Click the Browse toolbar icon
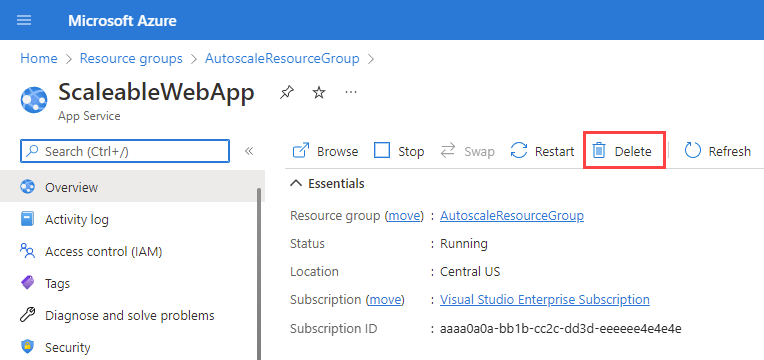 click(301, 151)
